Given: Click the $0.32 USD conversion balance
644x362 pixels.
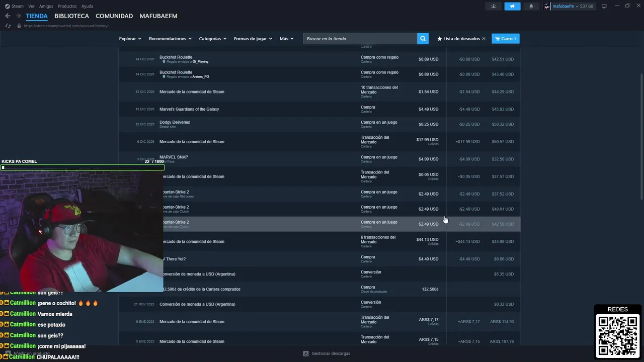Looking at the screenshot, I should [504, 304].
